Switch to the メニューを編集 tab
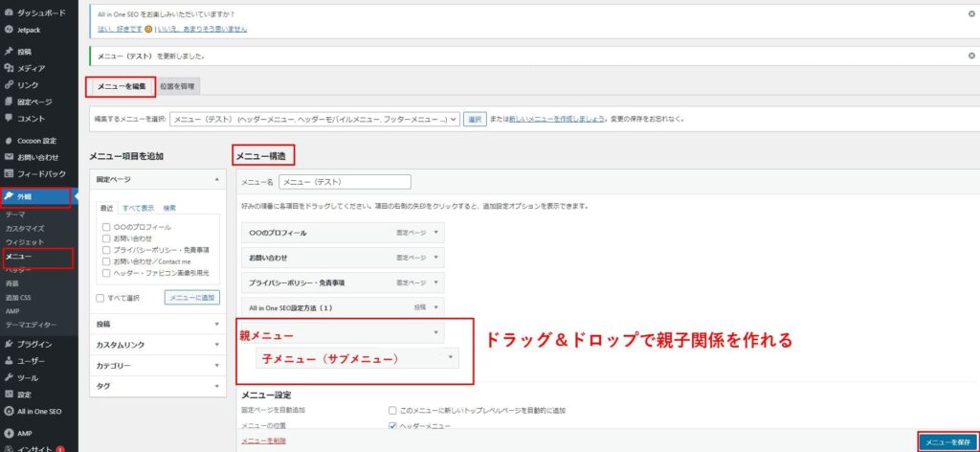The width and height of the screenshot is (980, 452). click(121, 87)
